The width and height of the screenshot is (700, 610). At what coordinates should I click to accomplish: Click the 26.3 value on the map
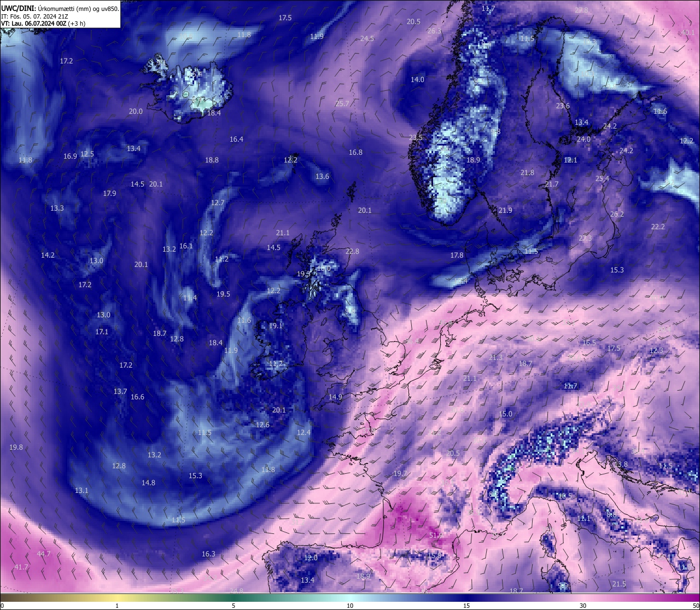pyautogui.click(x=434, y=31)
